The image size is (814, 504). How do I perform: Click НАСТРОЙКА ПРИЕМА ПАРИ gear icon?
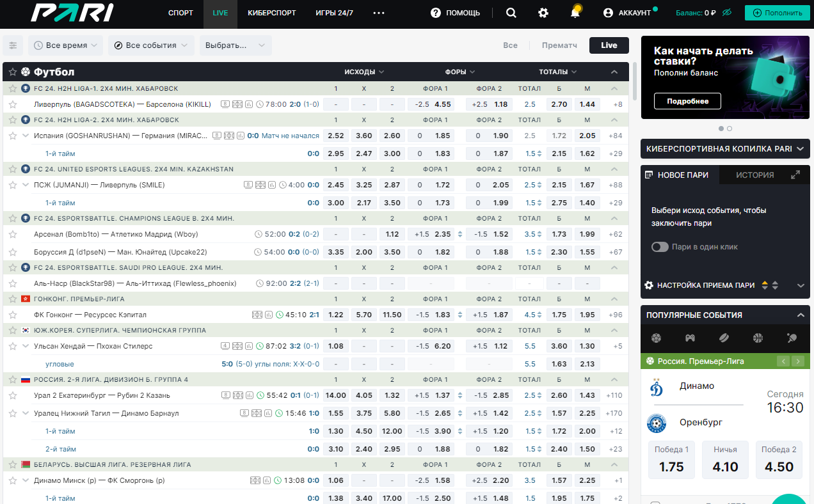coord(649,285)
